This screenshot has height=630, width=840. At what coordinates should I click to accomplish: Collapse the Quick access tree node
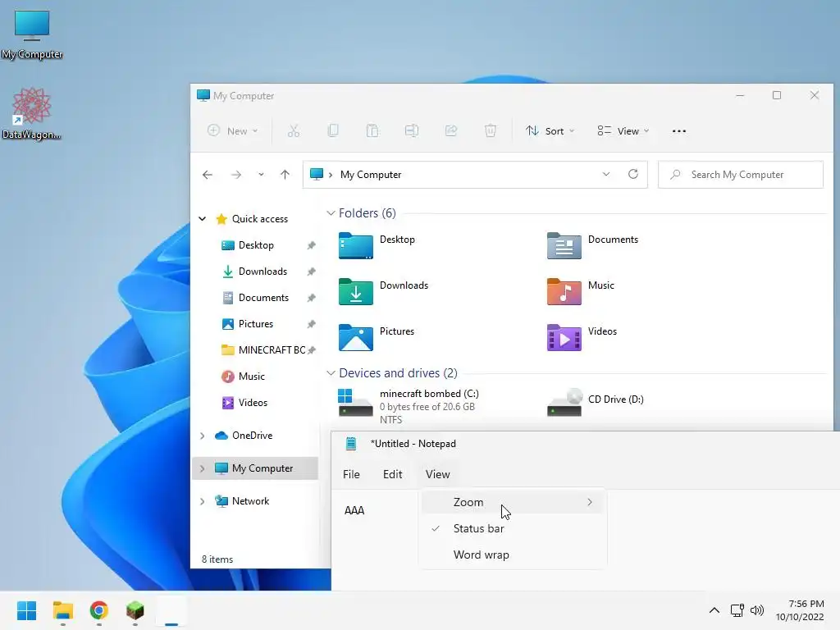coord(203,218)
